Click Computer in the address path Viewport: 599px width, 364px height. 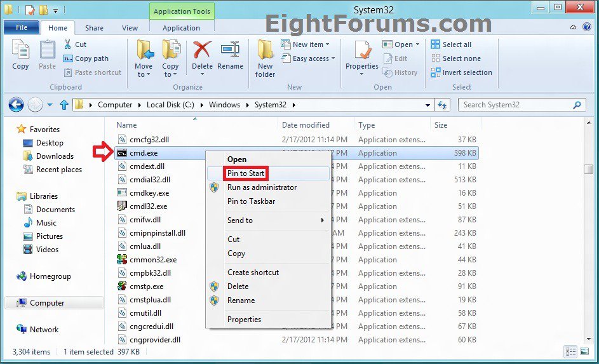pos(114,105)
